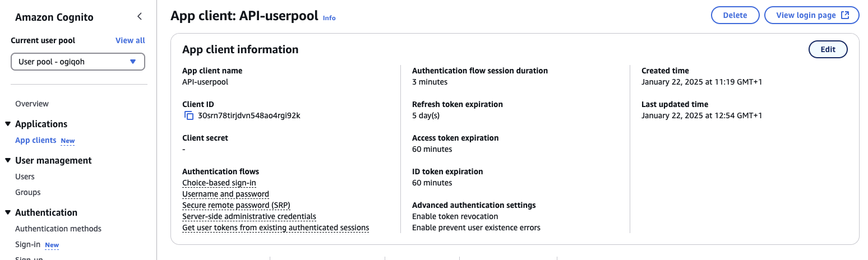Collapse the Amazon Cognito sidebar

140,17
